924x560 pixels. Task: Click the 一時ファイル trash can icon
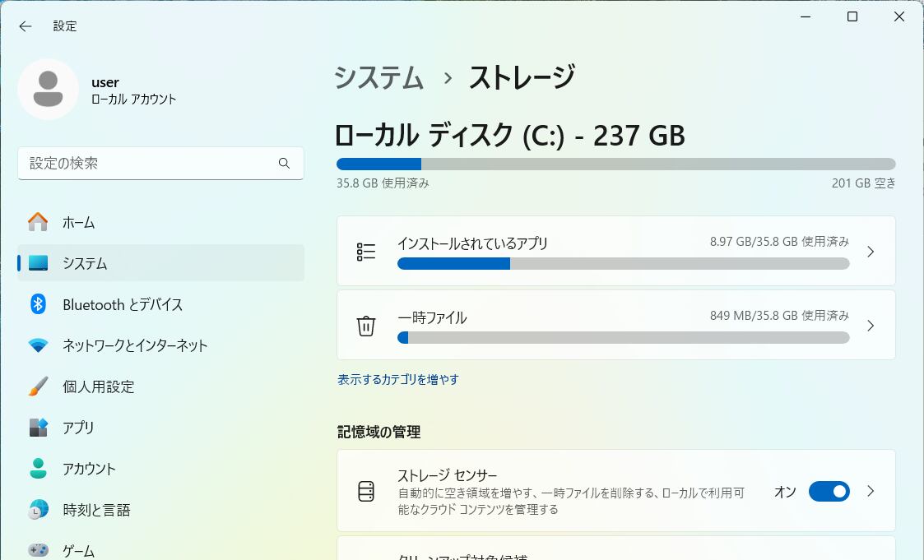point(366,326)
